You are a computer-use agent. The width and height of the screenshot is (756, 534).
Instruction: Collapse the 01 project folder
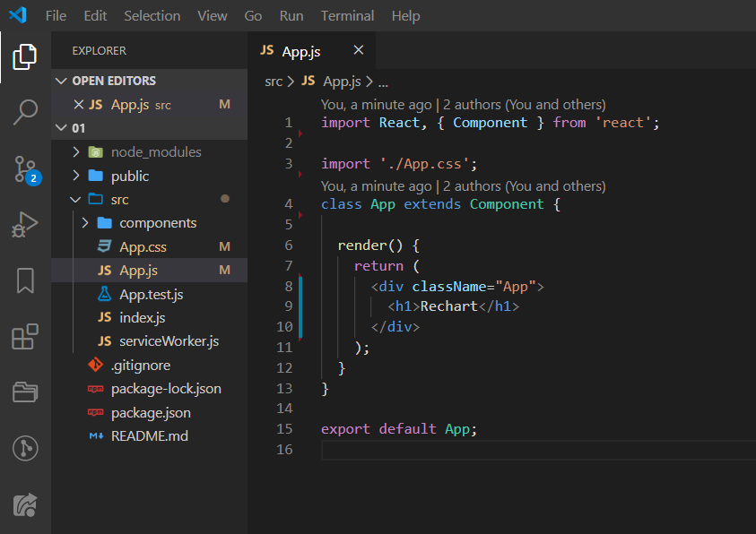59,128
